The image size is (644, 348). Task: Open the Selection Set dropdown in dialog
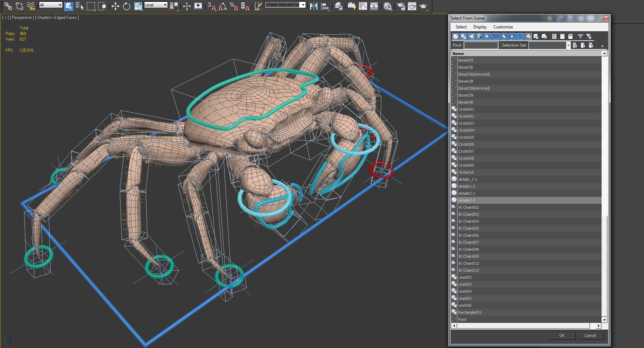pyautogui.click(x=568, y=45)
